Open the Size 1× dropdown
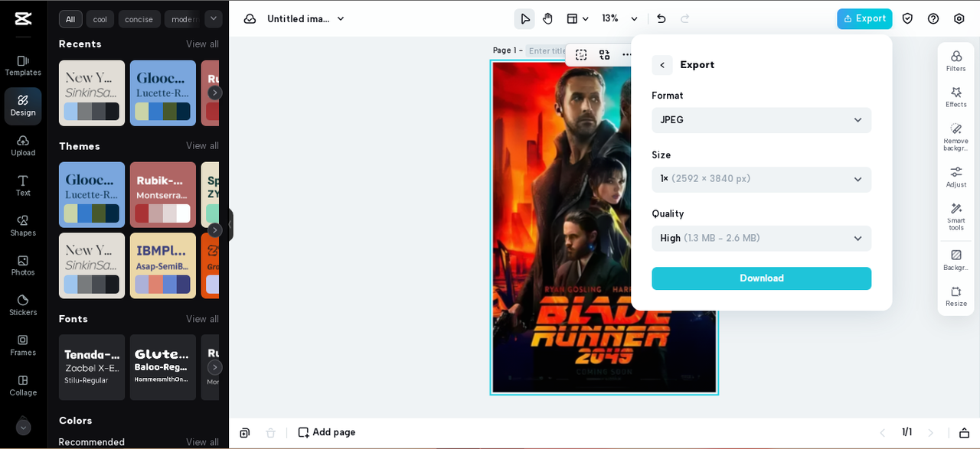 [x=761, y=179]
